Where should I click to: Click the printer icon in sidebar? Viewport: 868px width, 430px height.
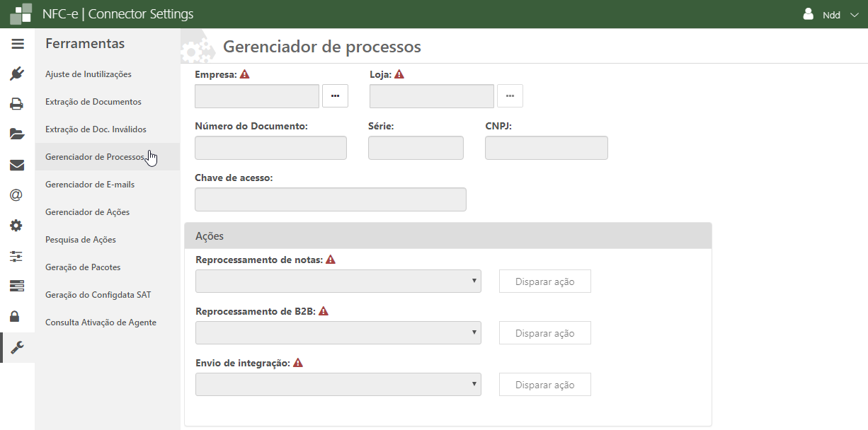[17, 104]
